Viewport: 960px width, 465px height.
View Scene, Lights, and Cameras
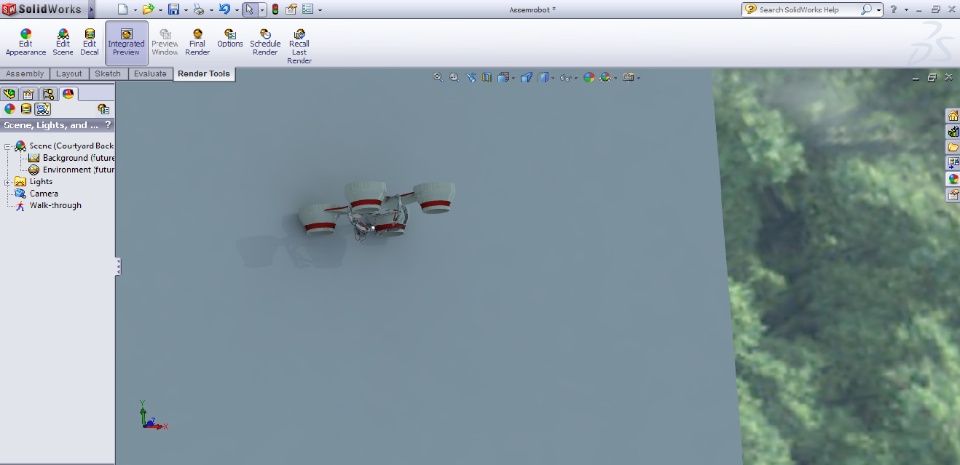point(42,109)
